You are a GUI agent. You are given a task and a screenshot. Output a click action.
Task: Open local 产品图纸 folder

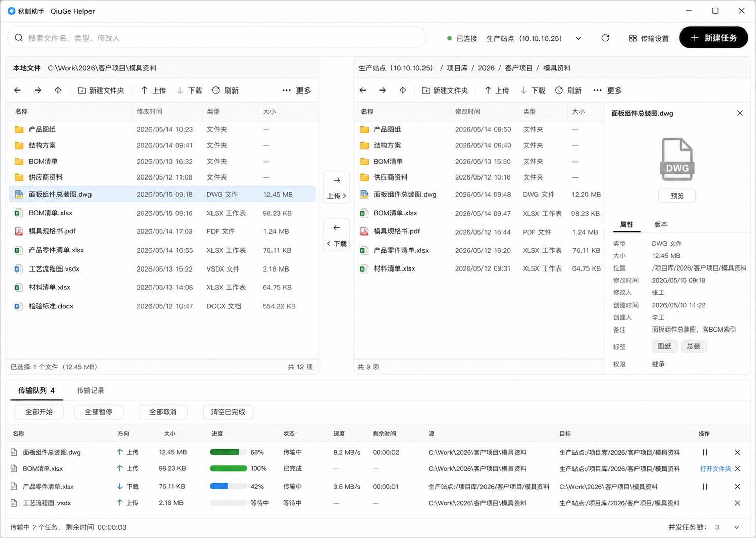pos(161,129)
